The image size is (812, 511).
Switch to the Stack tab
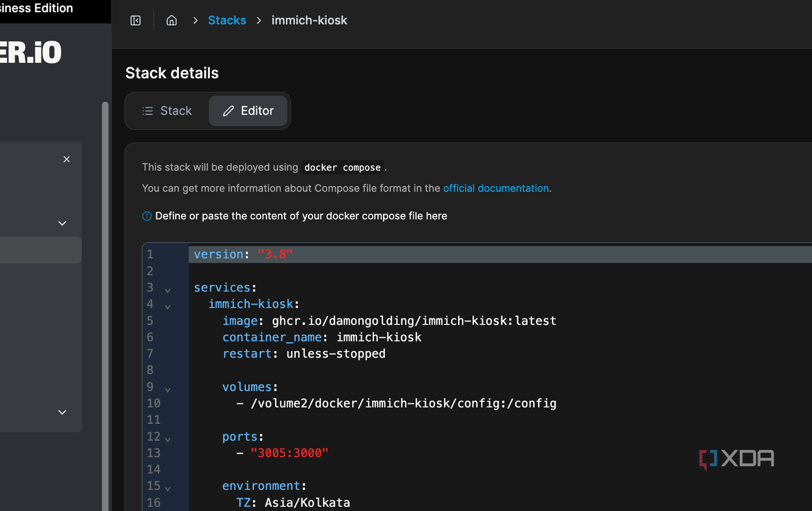point(167,111)
